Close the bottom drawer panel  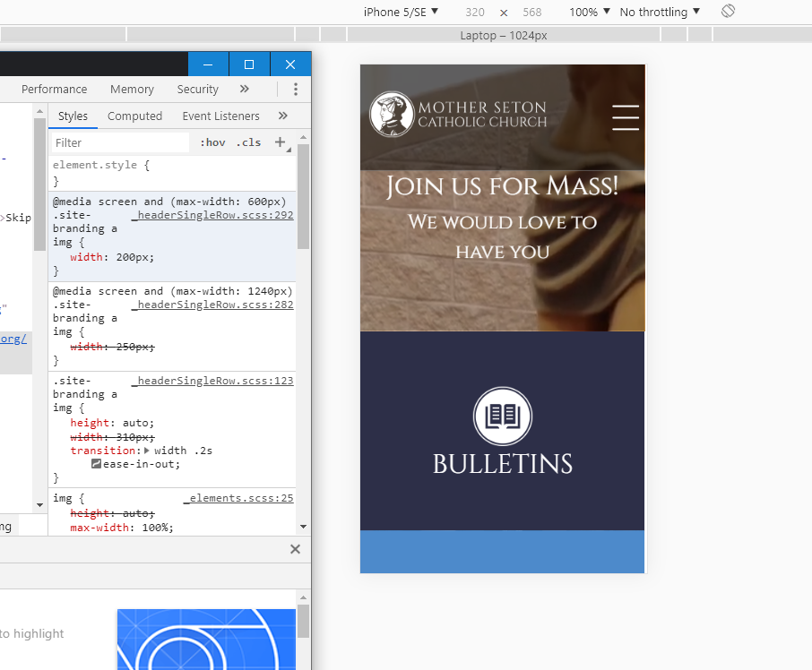tap(295, 549)
